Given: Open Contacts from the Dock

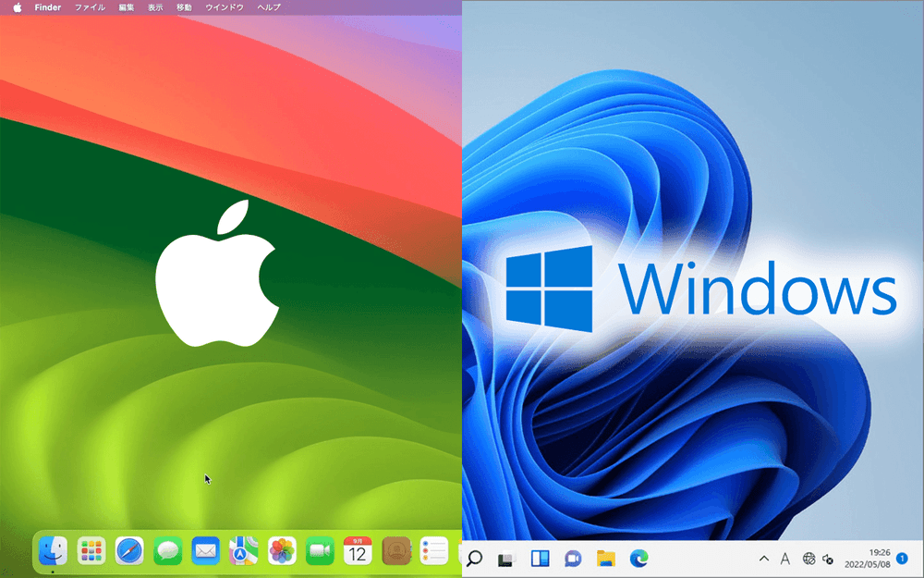Looking at the screenshot, I should (395, 552).
